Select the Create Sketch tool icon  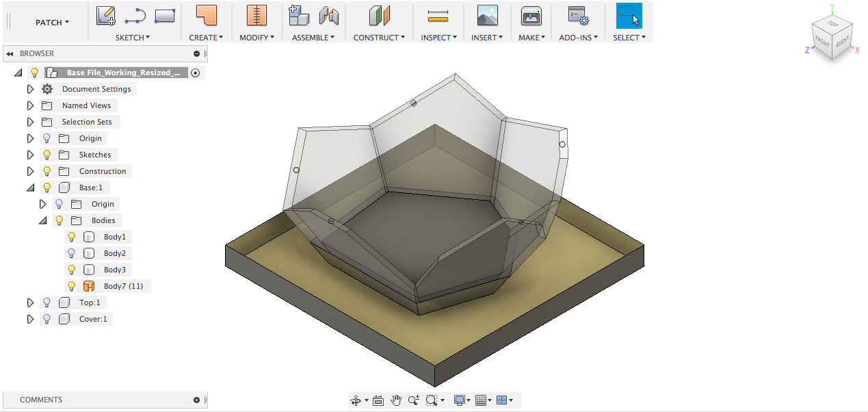pyautogui.click(x=105, y=15)
